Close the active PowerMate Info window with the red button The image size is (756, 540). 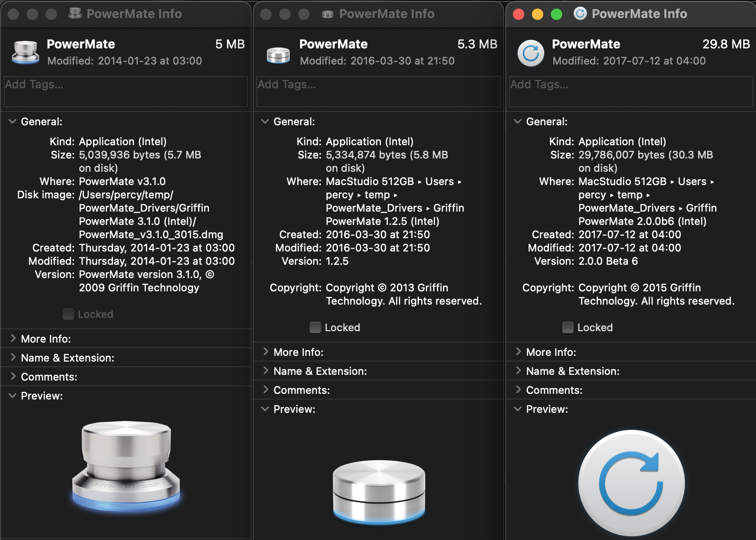point(519,14)
